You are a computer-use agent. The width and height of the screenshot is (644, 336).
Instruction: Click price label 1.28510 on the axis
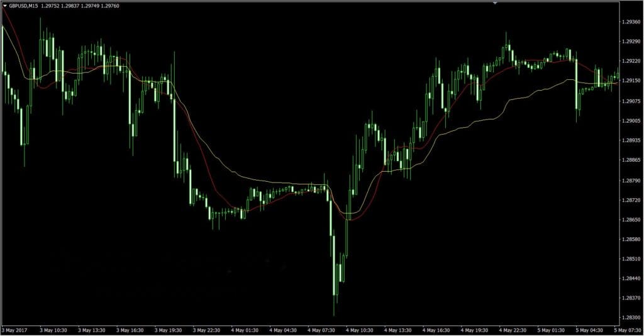(631, 259)
